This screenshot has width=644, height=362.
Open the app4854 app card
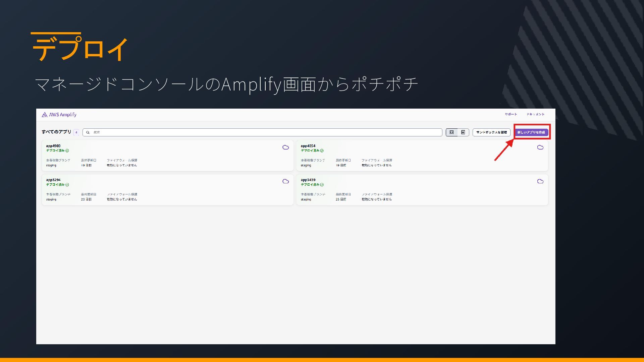click(422, 156)
